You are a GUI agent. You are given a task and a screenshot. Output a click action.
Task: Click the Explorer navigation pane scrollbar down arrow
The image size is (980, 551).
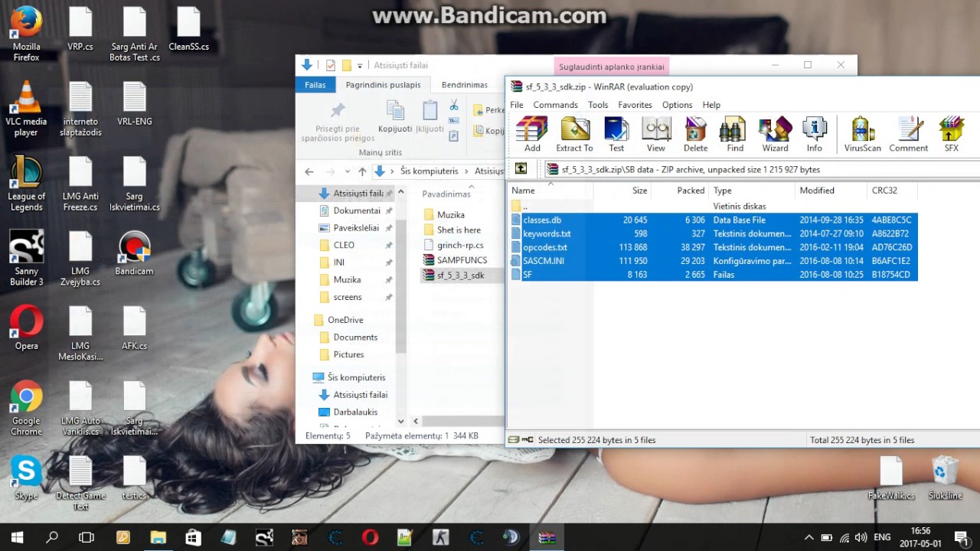click(x=400, y=421)
